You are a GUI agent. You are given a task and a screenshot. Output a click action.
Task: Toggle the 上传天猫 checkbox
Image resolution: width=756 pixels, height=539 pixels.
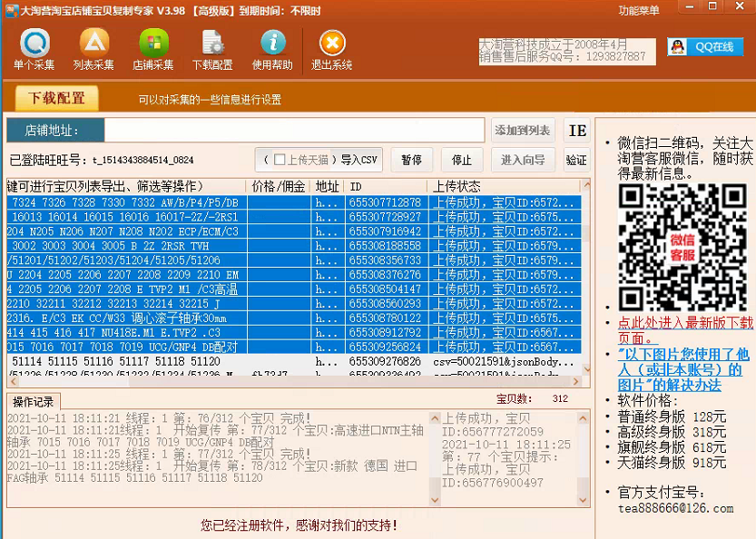pyautogui.click(x=280, y=160)
